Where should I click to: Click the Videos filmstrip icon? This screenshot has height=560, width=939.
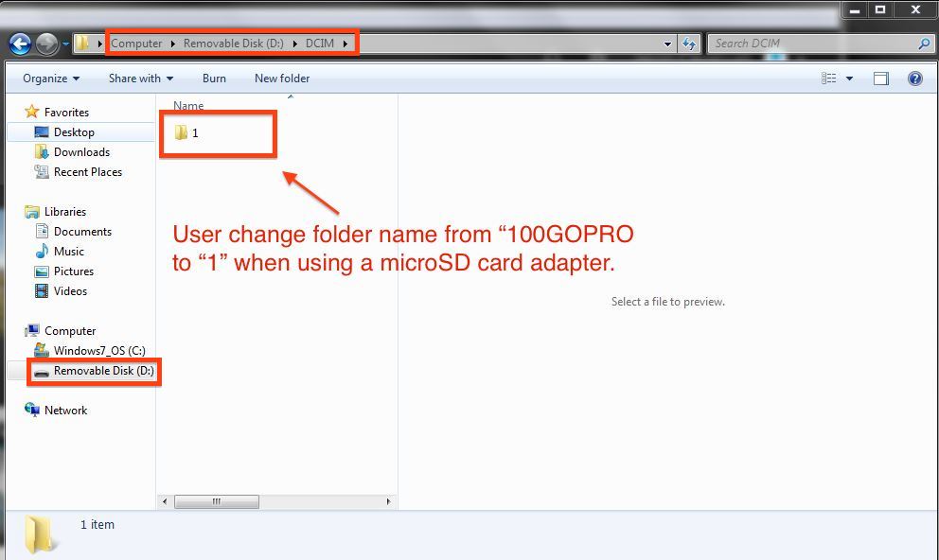(42, 290)
